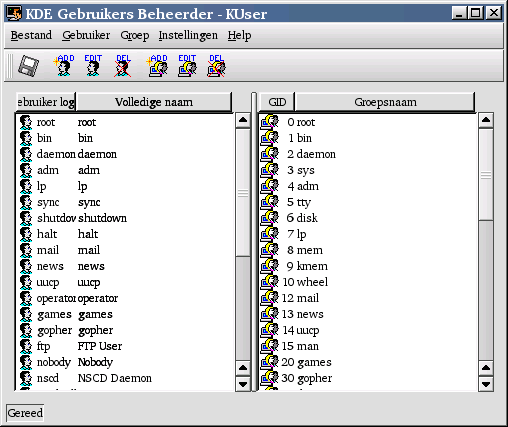
Task: Sort by the Groepsnaam column header
Action: (x=385, y=102)
